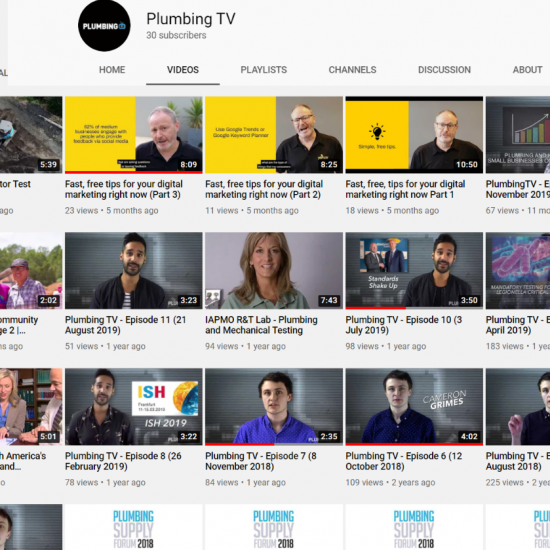Open the CHANNELS tab
The image size is (550, 550).
point(353,70)
